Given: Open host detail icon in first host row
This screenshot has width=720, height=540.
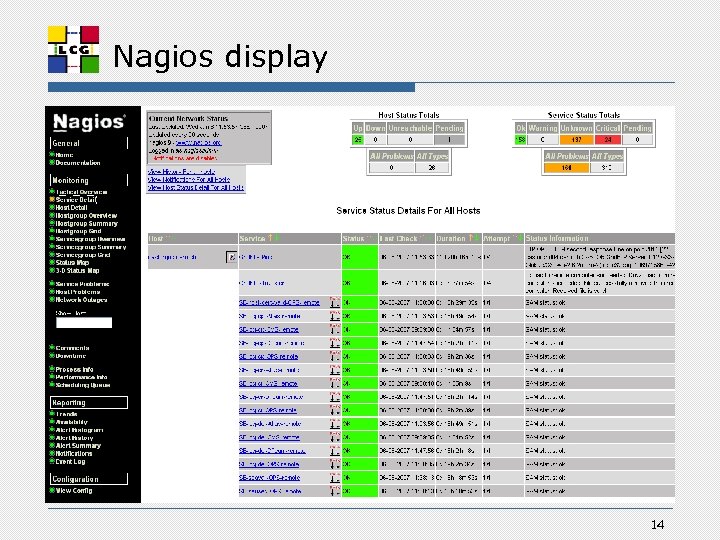Looking at the screenshot, I should coord(231,257).
